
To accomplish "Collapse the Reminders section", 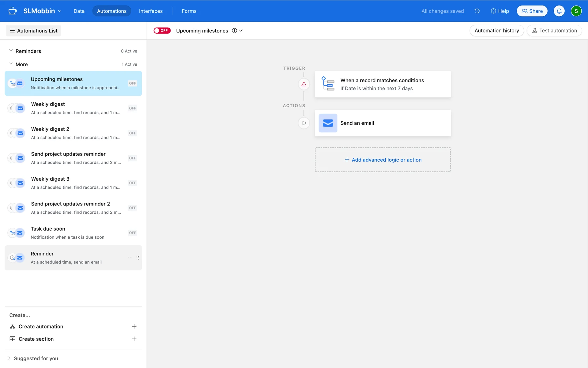I will [x=11, y=51].
